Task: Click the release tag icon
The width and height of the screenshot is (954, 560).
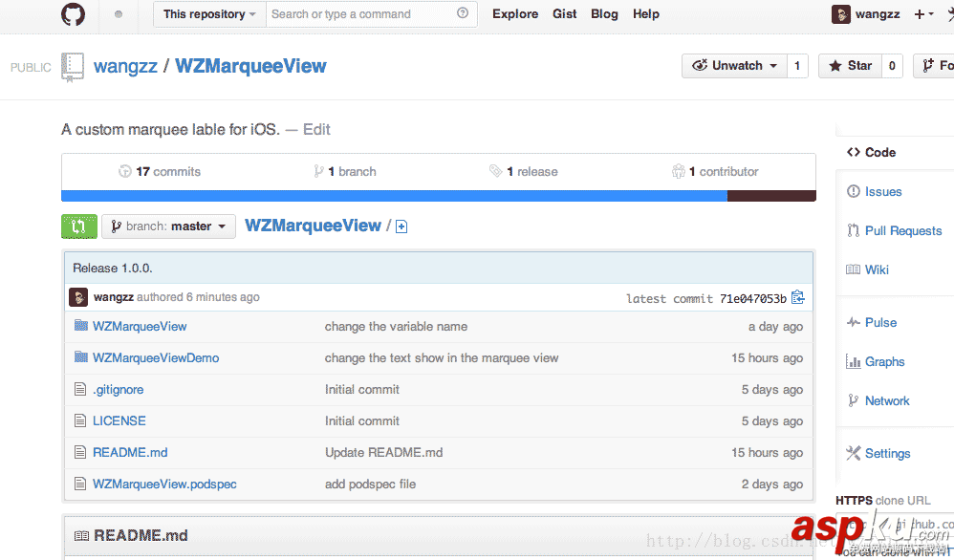Action: click(x=495, y=171)
